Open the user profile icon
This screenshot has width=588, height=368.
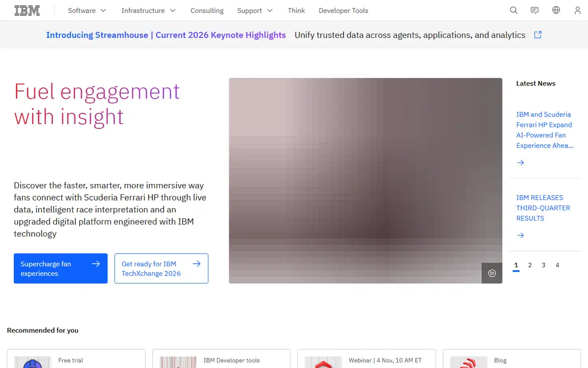click(x=577, y=11)
